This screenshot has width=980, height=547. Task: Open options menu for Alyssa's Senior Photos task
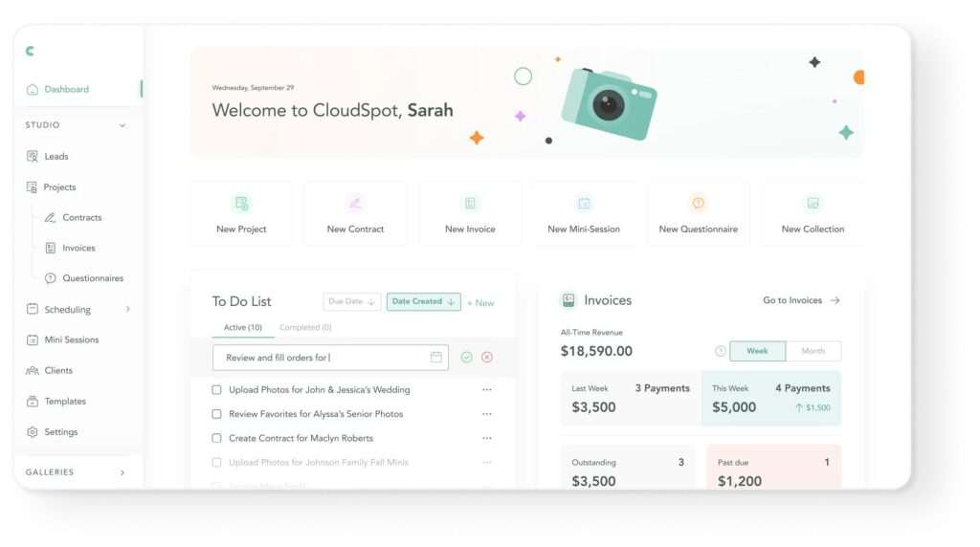coord(487,414)
